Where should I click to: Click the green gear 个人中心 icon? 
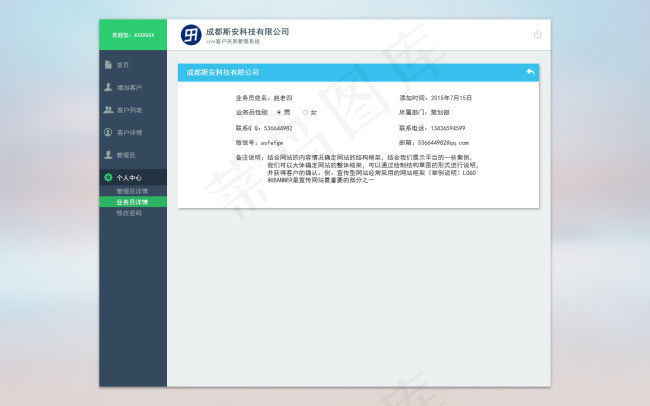(x=108, y=177)
